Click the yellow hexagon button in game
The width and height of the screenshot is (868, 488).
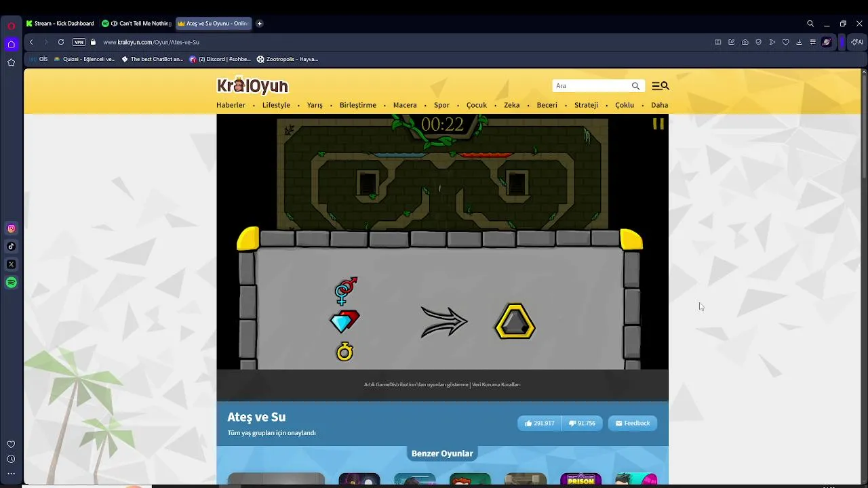pos(515,321)
